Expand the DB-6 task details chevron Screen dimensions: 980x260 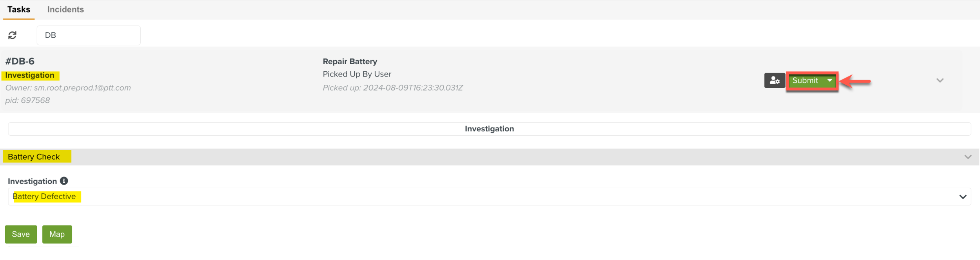coord(940,80)
